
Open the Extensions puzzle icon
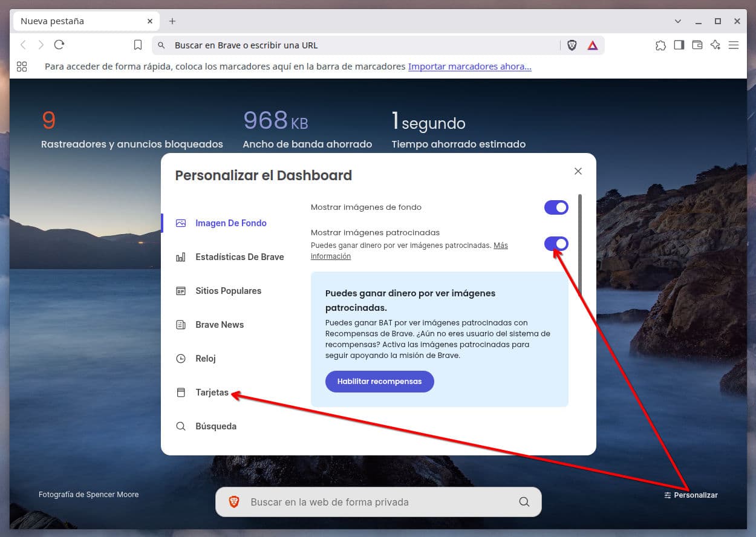coord(660,45)
